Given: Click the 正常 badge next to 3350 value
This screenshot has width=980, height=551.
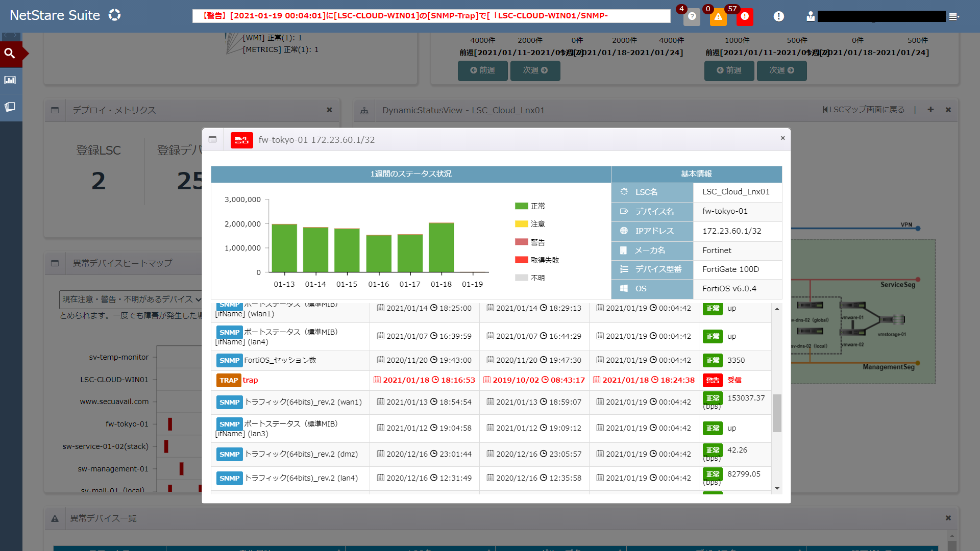Looking at the screenshot, I should click(713, 360).
